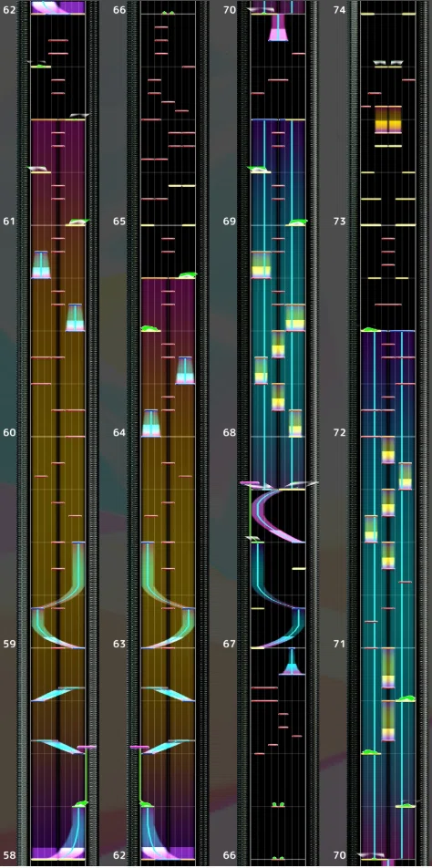
Task: Click the large pink curved slide above measure 67
Action: point(278,515)
